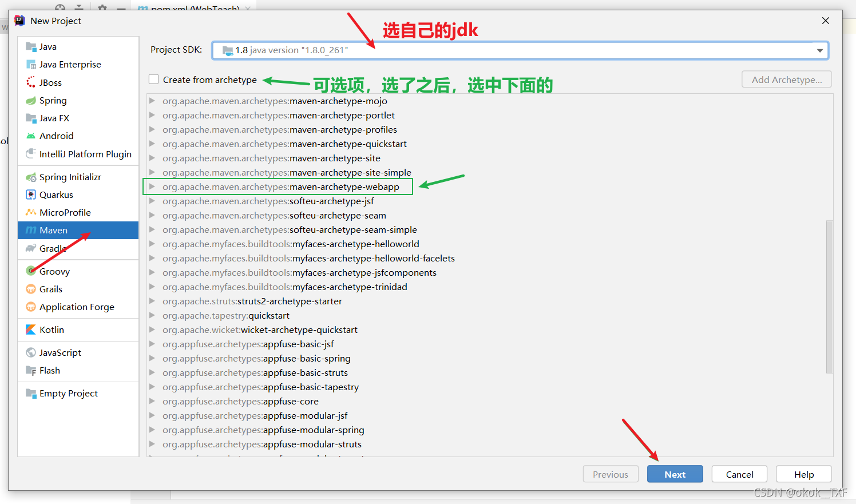Click Add Archetype button
Image resolution: width=856 pixels, height=504 pixels.
[x=787, y=80]
